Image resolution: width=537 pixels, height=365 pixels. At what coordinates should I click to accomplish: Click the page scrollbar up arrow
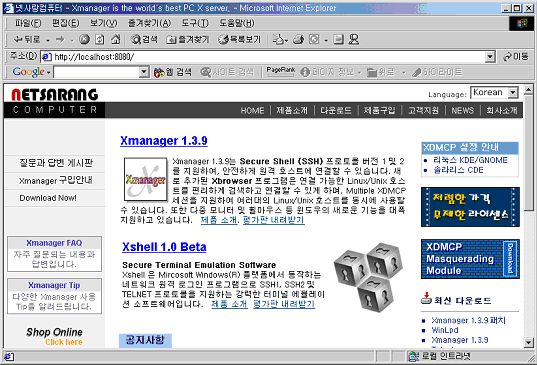(528, 90)
